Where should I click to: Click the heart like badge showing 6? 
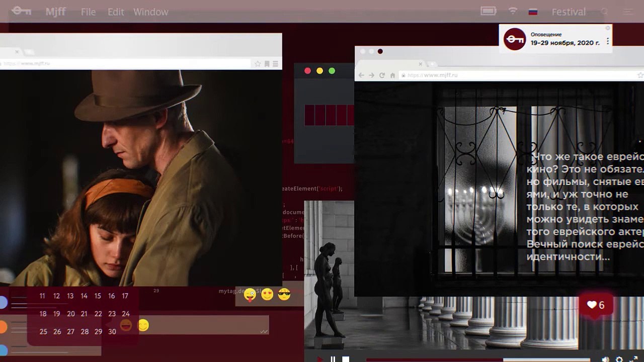(596, 305)
